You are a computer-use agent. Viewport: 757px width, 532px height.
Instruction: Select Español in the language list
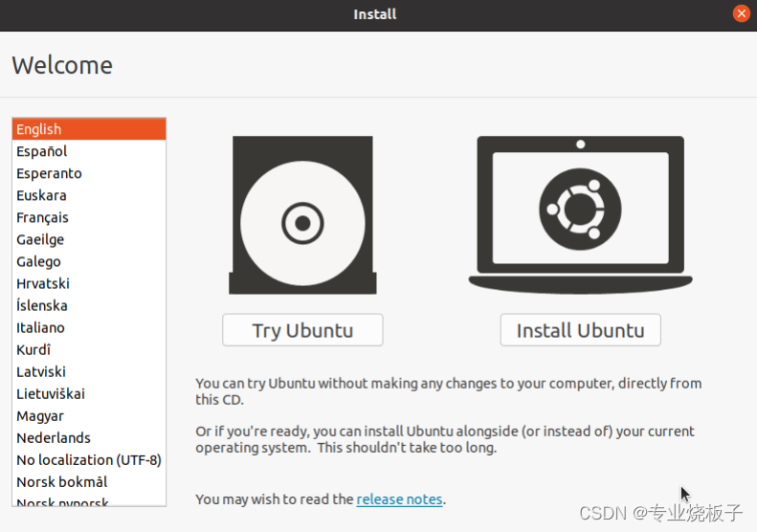[x=89, y=151]
